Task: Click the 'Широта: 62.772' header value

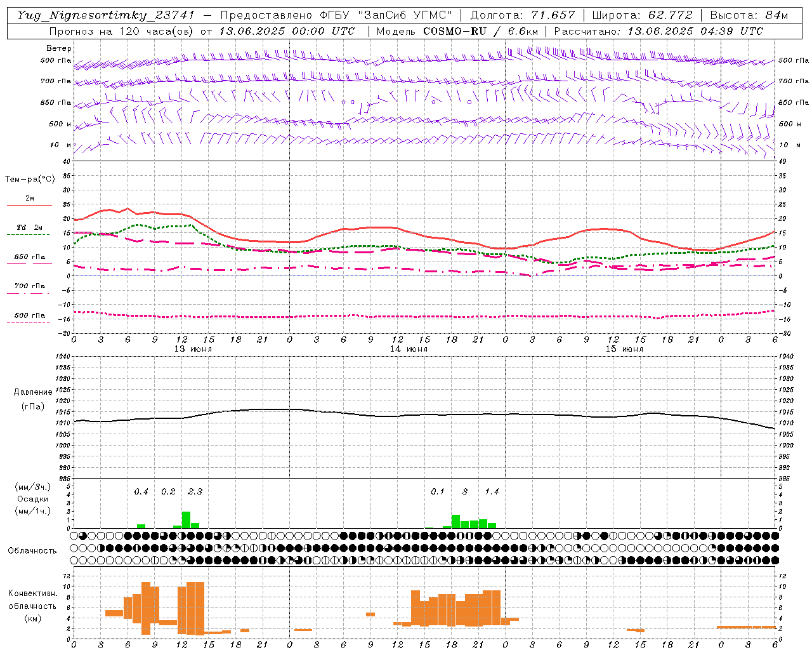Action: point(642,15)
